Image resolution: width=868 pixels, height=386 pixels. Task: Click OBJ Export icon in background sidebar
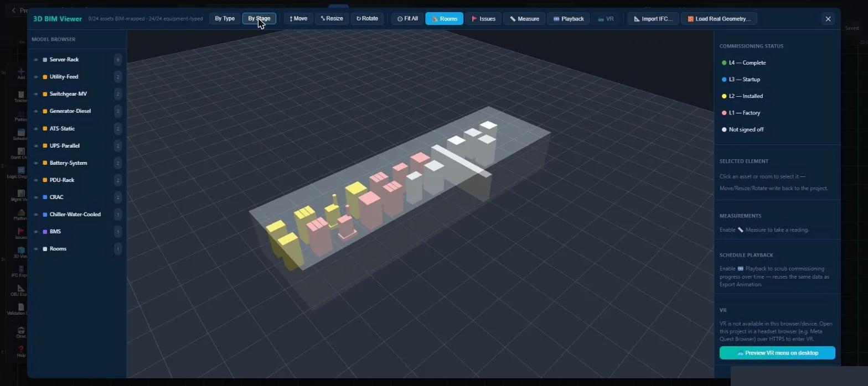point(21,291)
